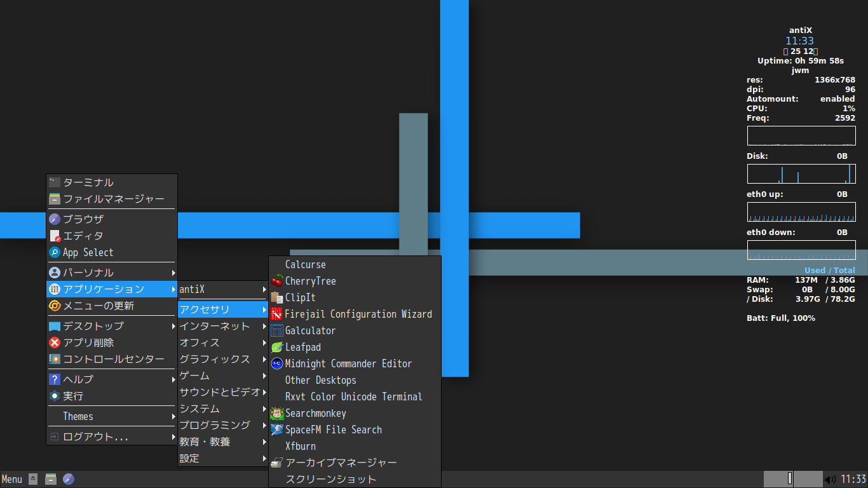Click the デスクトップ desktop icon

tap(55, 326)
